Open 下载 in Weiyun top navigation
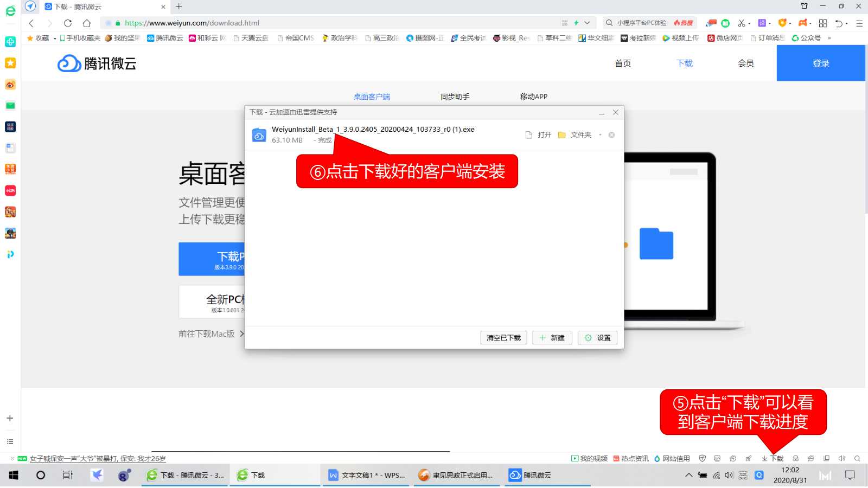This screenshot has width=868, height=488. click(685, 63)
